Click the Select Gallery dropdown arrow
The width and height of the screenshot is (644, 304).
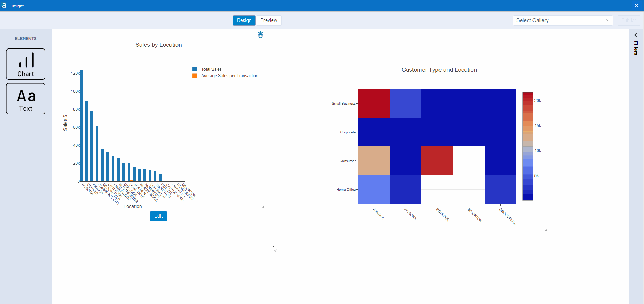coord(608,20)
